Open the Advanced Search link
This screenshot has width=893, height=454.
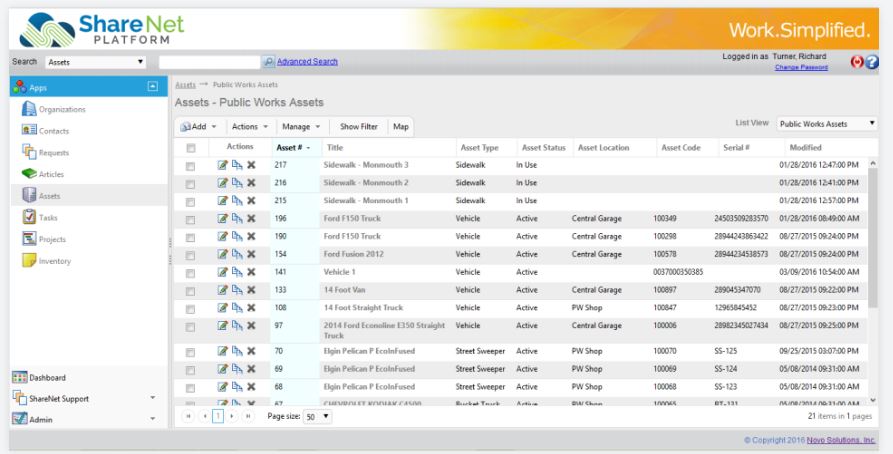click(x=307, y=62)
